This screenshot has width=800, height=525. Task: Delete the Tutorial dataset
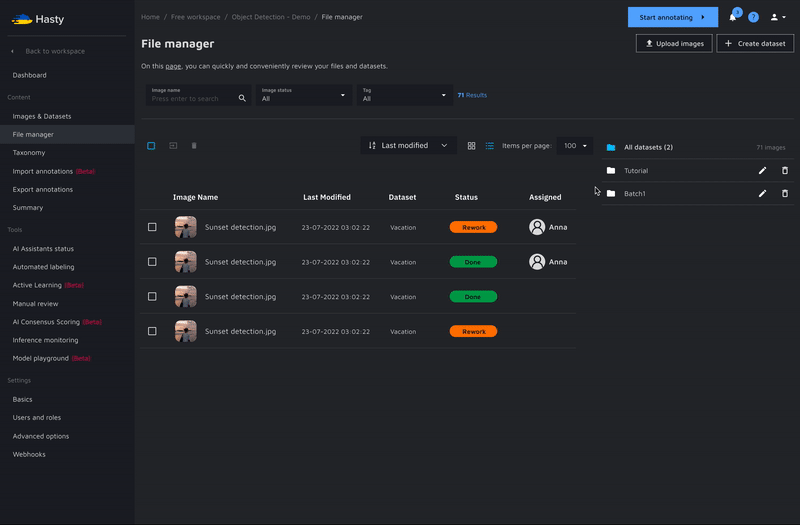pyautogui.click(x=785, y=170)
